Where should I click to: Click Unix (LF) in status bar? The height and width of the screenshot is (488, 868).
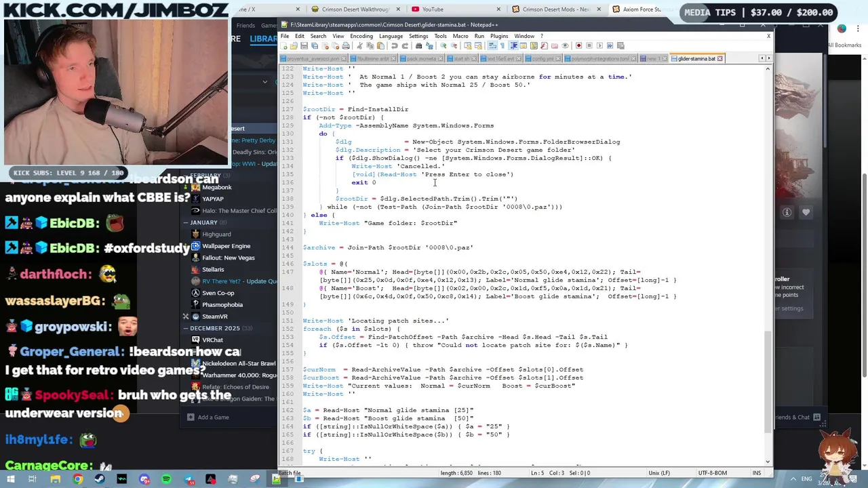[658, 473]
